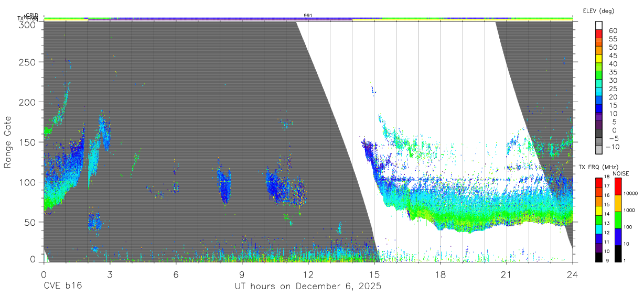Click the '1000' NOISE scale label

pyautogui.click(x=630, y=210)
